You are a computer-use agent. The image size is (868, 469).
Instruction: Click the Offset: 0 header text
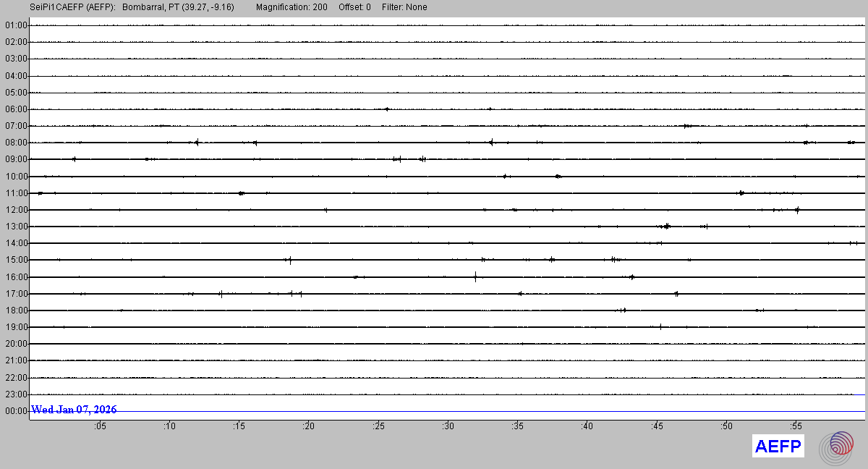(354, 7)
